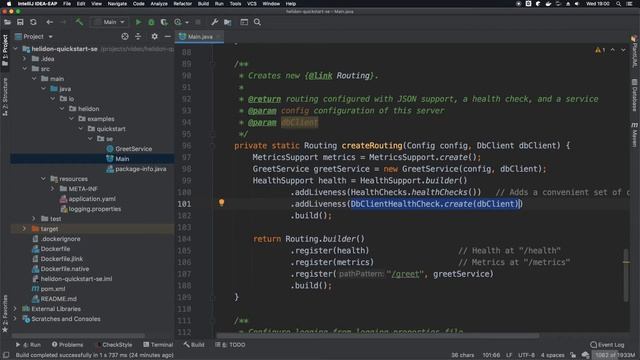This screenshot has width=640, height=360.
Task: Open the Build tool window
Action: coord(194,345)
